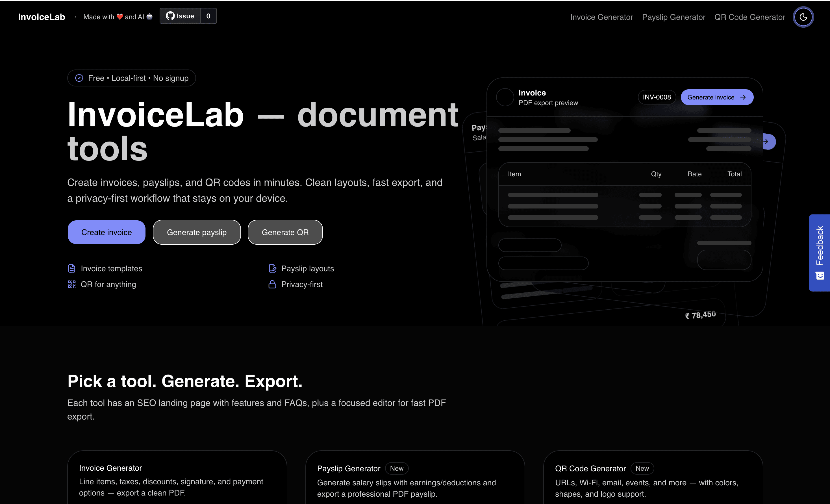Click the New badge on Payslip Generator
This screenshot has width=830, height=504.
(x=396, y=468)
